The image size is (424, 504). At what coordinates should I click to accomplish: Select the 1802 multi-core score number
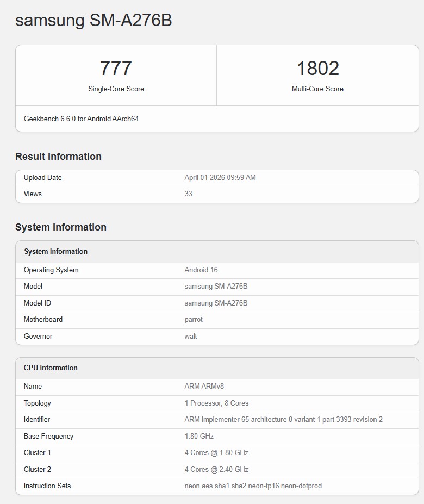(317, 69)
